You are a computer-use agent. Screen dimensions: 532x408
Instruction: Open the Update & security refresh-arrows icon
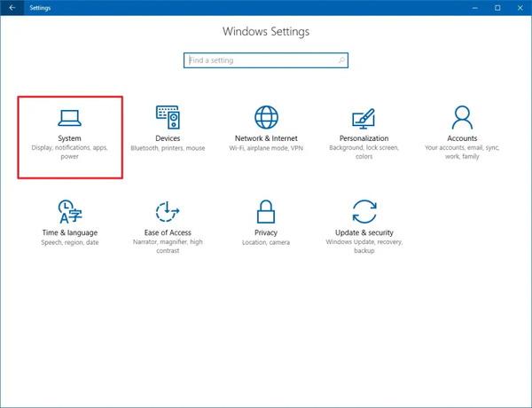[364, 211]
